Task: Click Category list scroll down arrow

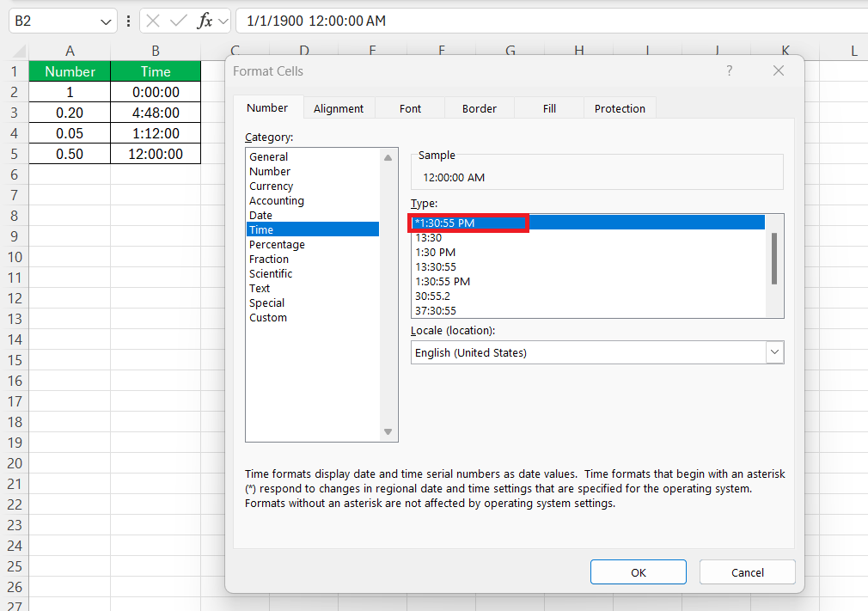Action: point(388,431)
